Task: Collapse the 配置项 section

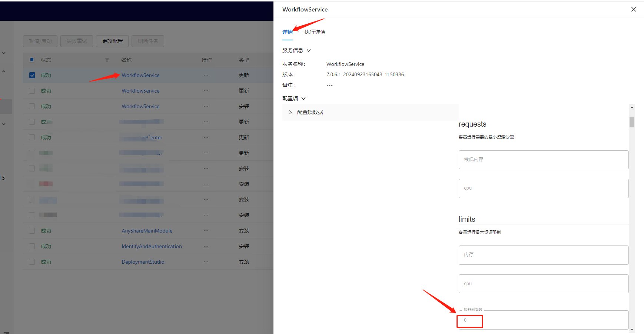Action: [x=303, y=98]
